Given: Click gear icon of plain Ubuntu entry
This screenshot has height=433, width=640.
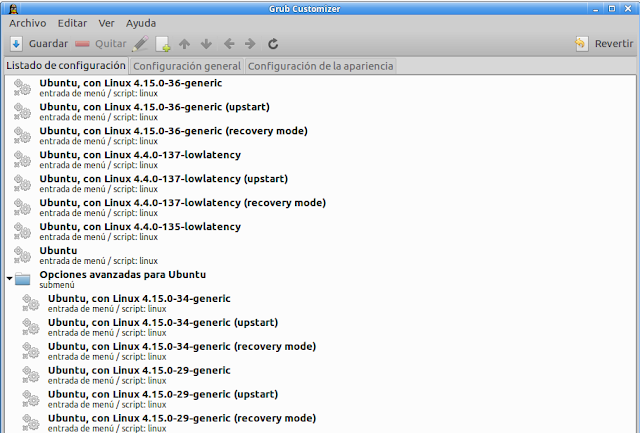Looking at the screenshot, I should pyautogui.click(x=22, y=255).
